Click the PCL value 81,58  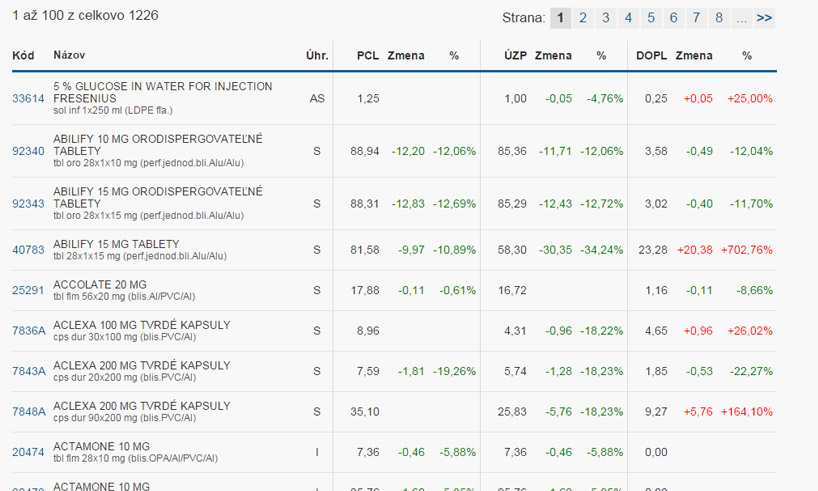coord(365,250)
